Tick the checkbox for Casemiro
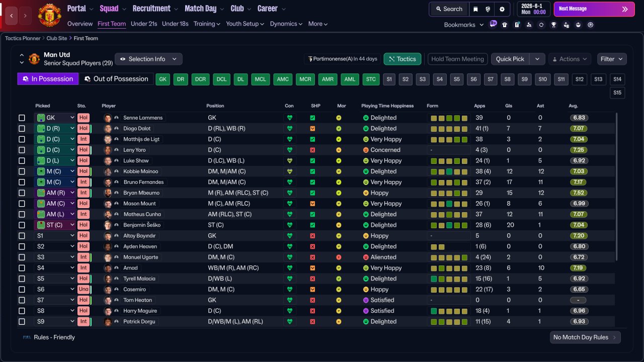The image size is (644, 362). pyautogui.click(x=22, y=290)
